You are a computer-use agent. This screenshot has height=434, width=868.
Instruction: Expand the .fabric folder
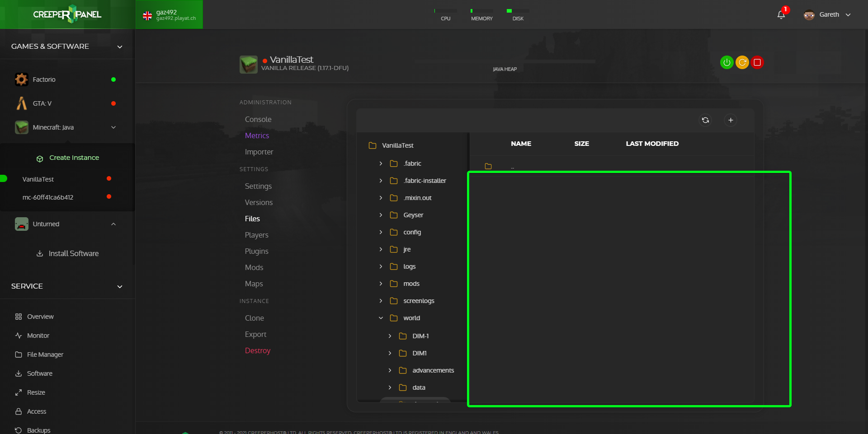[x=381, y=163]
